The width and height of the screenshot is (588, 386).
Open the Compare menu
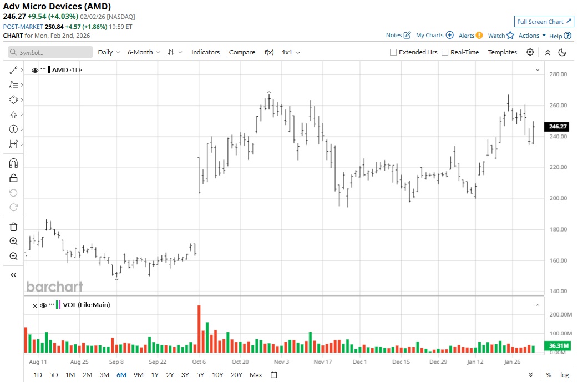click(242, 53)
